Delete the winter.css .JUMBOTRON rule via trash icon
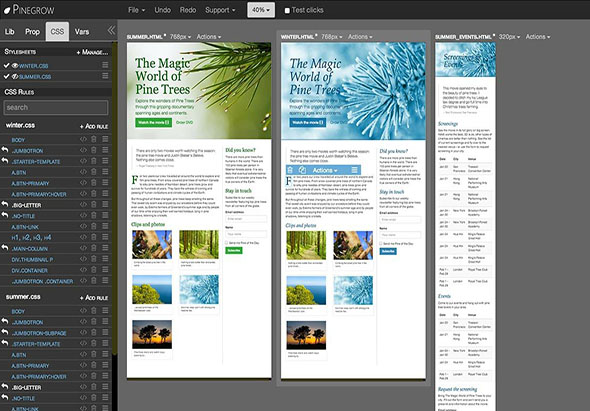Viewport: 590px width, 411px height. [94, 150]
